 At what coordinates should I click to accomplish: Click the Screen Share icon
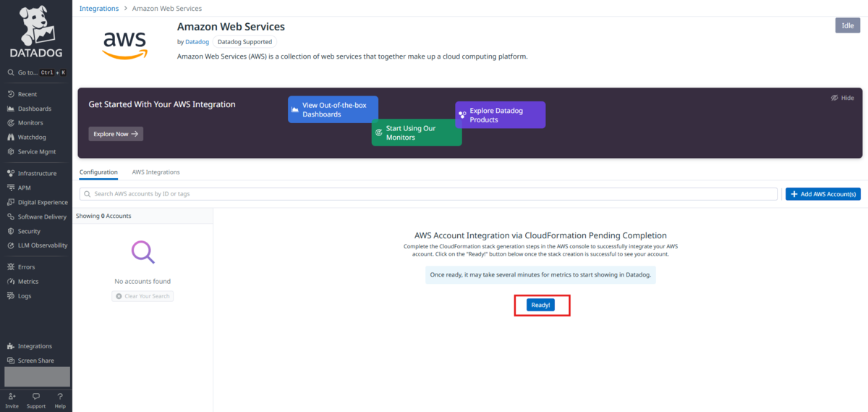click(11, 361)
